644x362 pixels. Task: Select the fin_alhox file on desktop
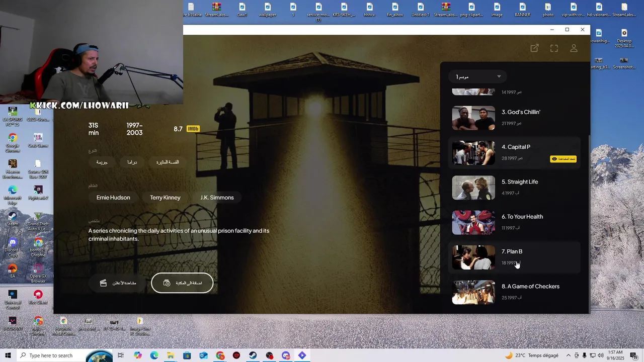[395, 10]
